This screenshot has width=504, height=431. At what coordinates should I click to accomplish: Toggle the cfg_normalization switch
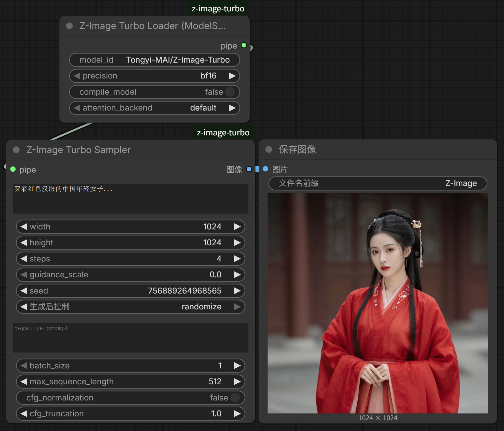[235, 398]
